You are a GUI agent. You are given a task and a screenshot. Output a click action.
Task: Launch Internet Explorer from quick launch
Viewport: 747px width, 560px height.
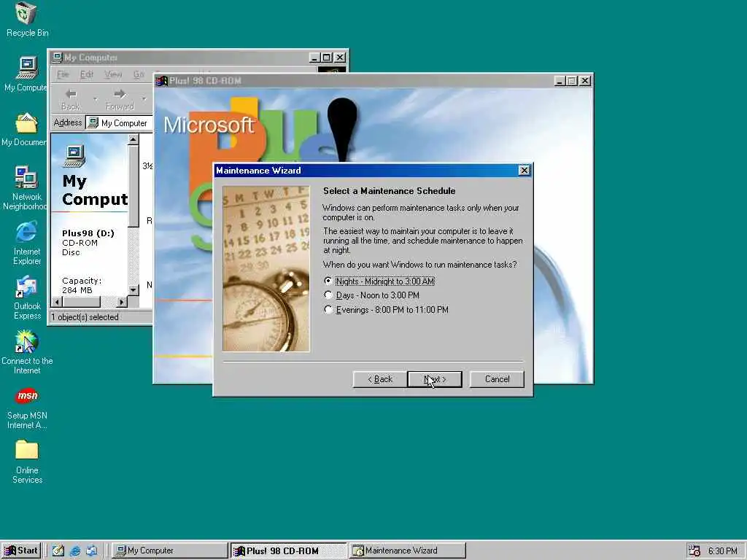(75, 551)
